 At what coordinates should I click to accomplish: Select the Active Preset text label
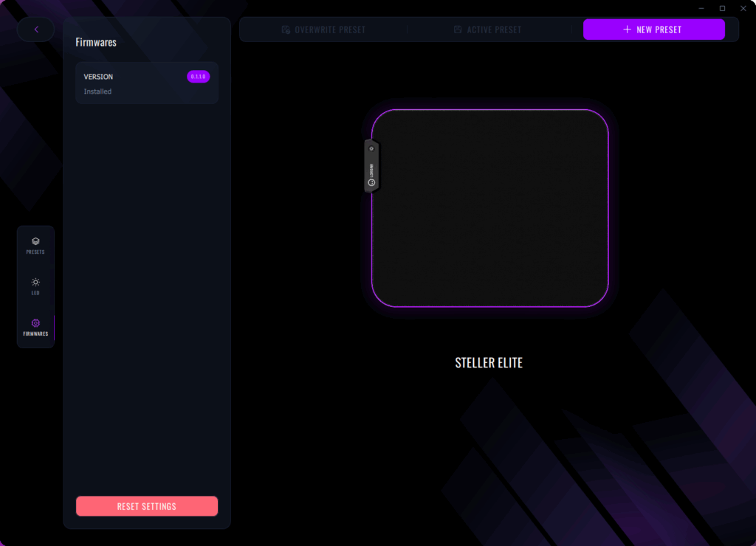(x=494, y=30)
